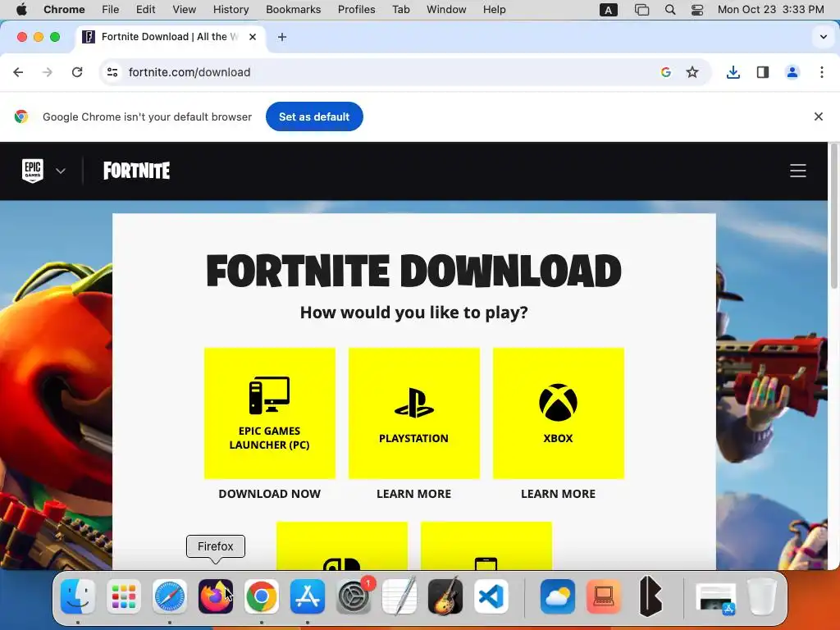Select the Xbox tile
This screenshot has height=630, width=840.
(558, 413)
